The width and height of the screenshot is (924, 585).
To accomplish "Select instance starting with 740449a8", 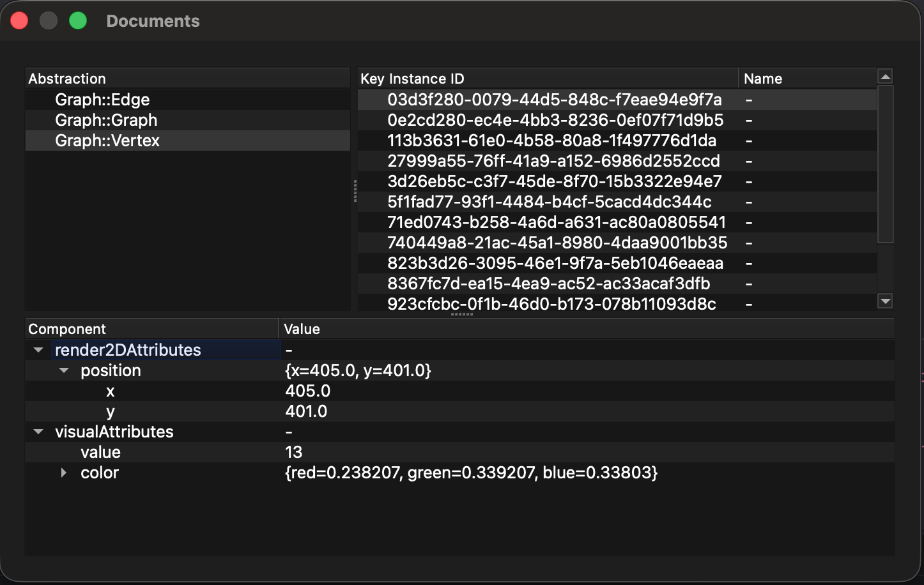I will pos(557,243).
